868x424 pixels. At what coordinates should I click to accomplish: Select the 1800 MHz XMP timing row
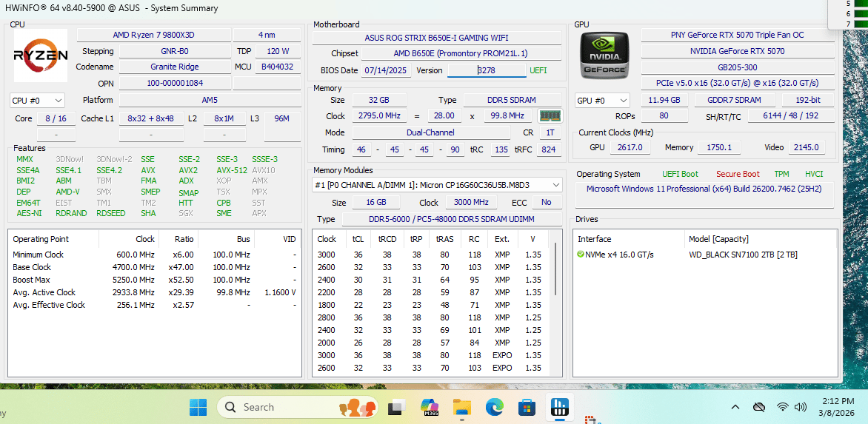click(x=431, y=305)
